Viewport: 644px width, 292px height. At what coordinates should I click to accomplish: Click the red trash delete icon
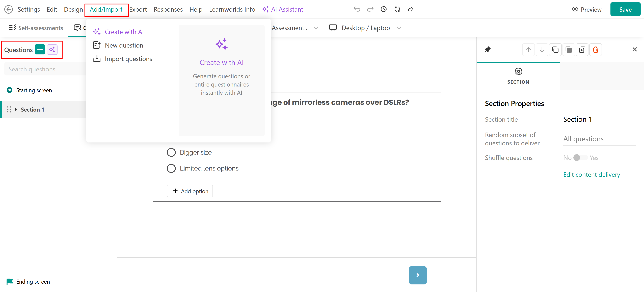(596, 50)
